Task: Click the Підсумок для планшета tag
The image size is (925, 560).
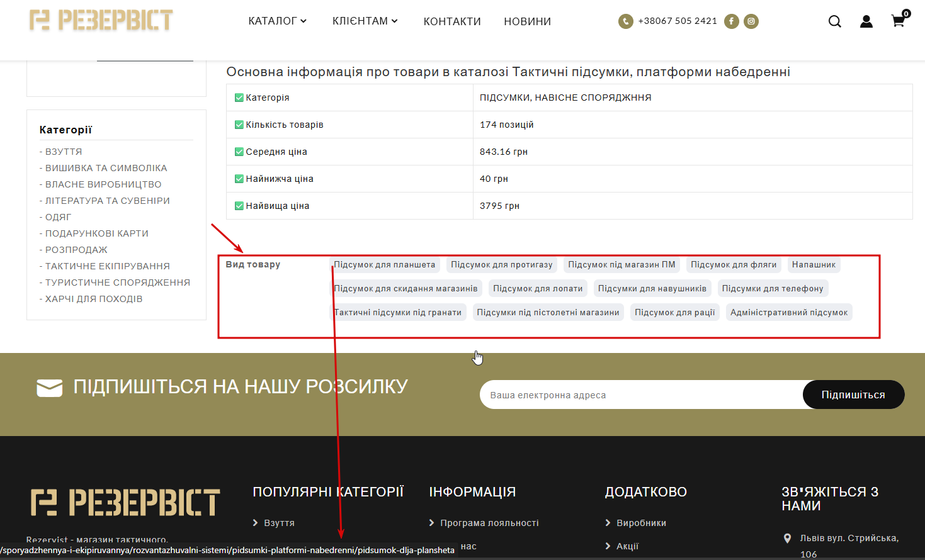Action: (x=385, y=265)
